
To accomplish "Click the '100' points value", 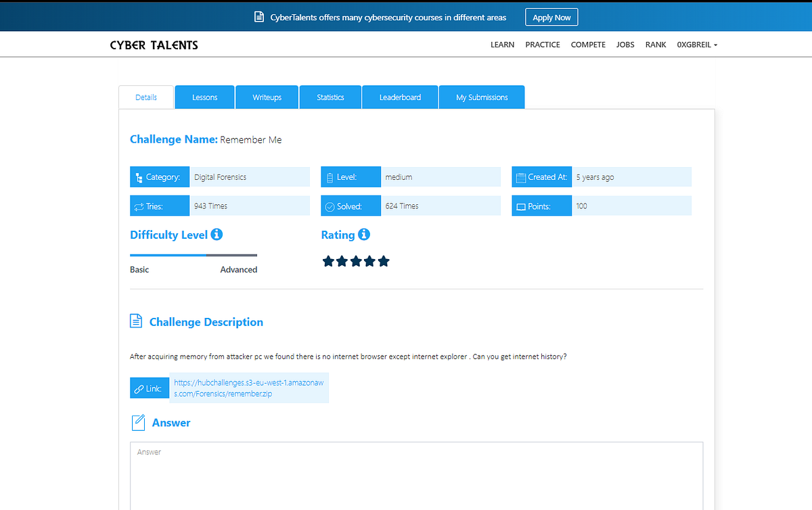I will [x=581, y=206].
